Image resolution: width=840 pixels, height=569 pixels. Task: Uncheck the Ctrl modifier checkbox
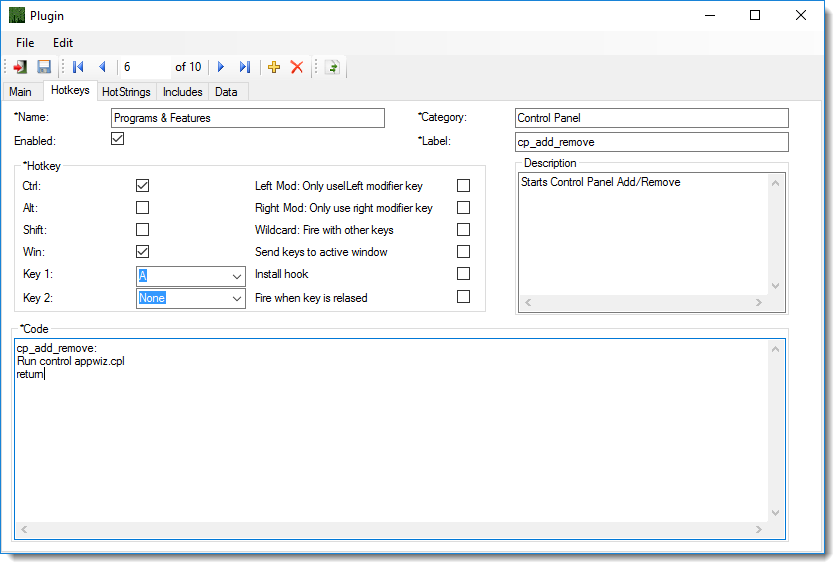(142, 186)
